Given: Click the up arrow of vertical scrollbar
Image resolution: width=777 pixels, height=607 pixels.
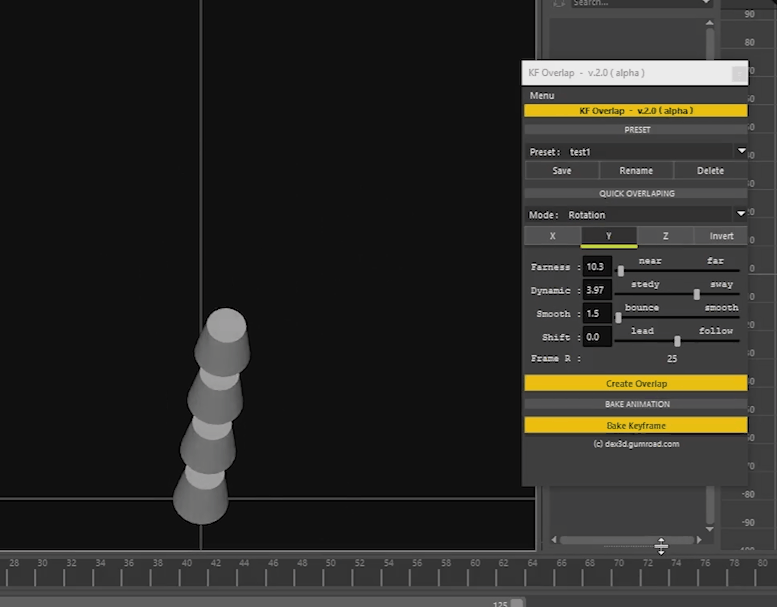Looking at the screenshot, I should click(710, 23).
